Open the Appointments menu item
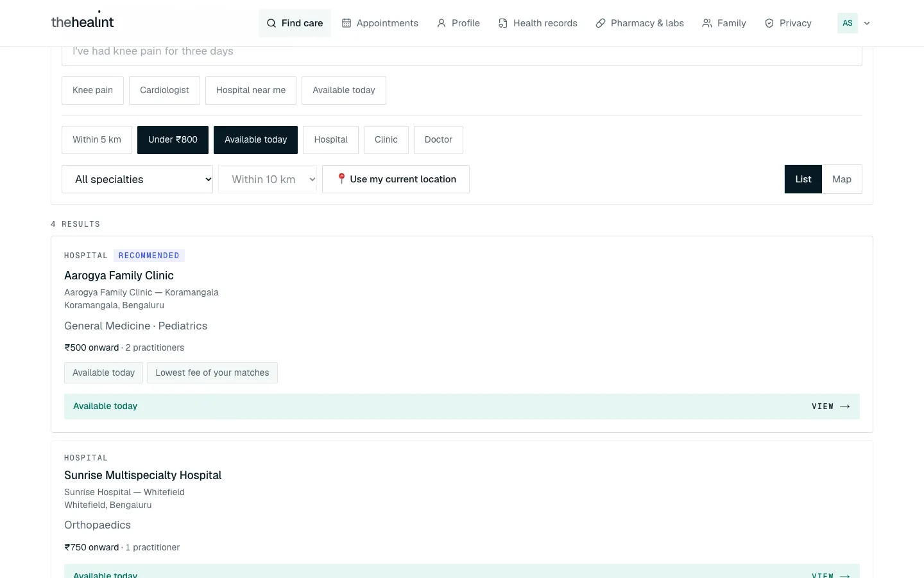Image resolution: width=924 pixels, height=578 pixels. click(380, 23)
